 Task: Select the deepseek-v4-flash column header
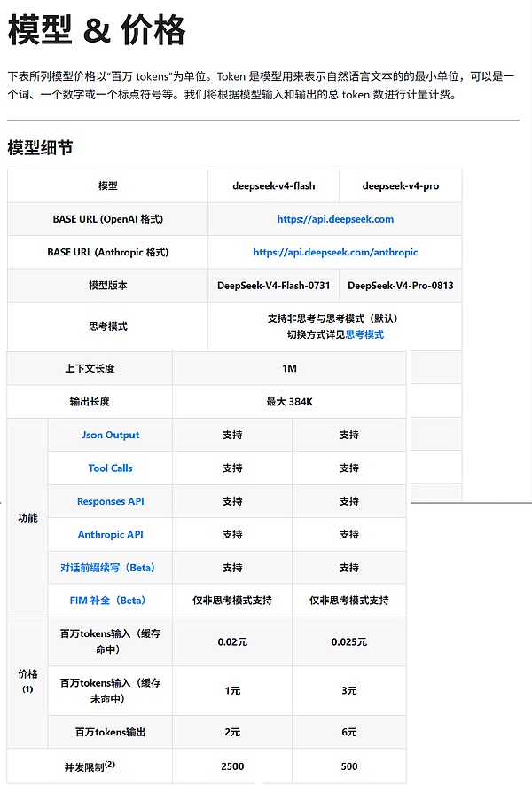273,186
